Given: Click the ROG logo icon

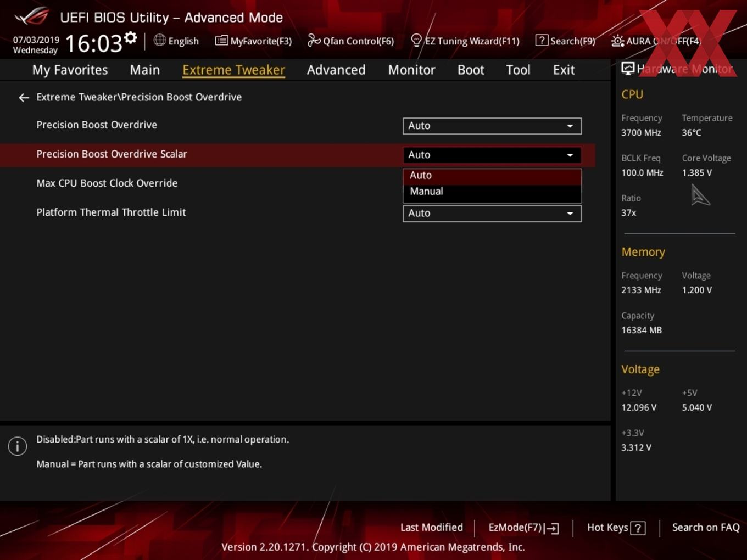Looking at the screenshot, I should (x=32, y=16).
